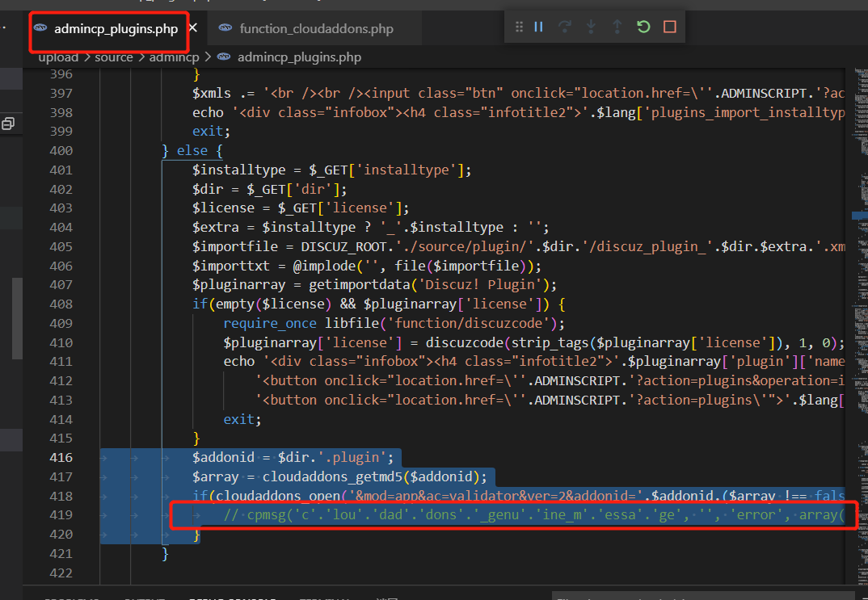Select line number 419 in the gutter
The width and height of the screenshot is (868, 600).
[61, 515]
